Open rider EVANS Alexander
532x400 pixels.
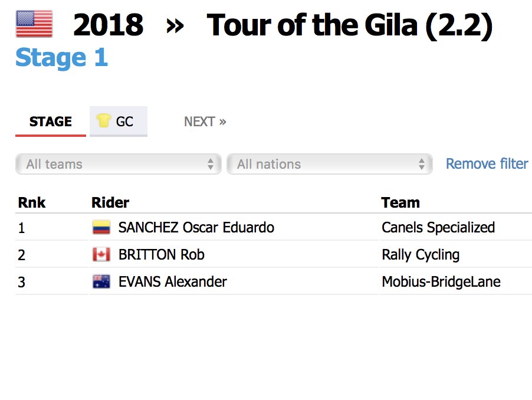[x=172, y=282]
